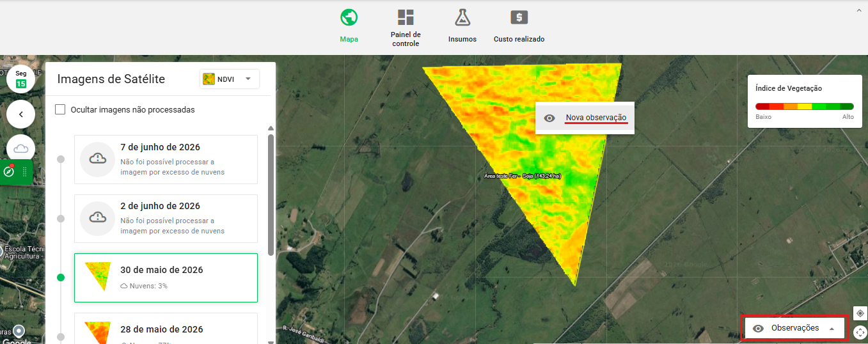Click the back arrow round button
Viewport: 868px width, 344px height.
point(21,114)
